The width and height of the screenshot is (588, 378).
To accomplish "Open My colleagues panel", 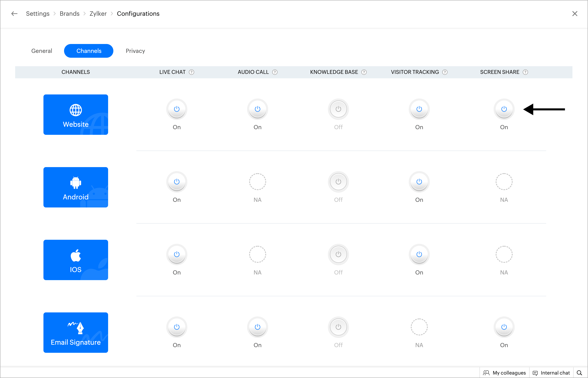I will tap(505, 373).
